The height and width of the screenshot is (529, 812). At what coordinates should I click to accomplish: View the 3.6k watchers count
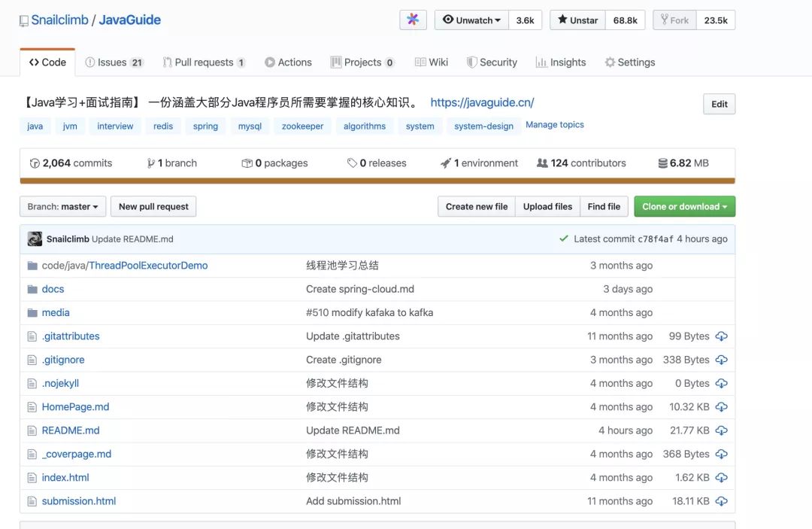(x=525, y=20)
